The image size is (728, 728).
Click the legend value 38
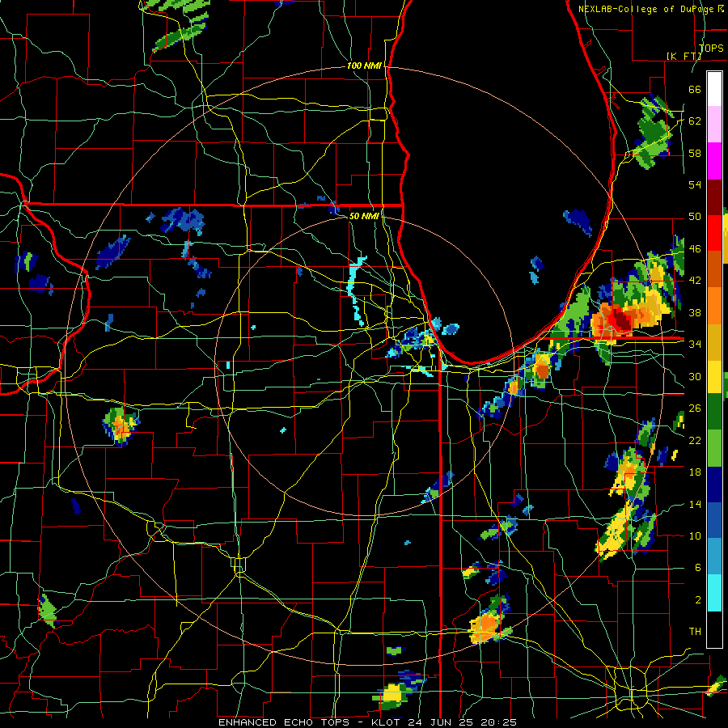[695, 312]
